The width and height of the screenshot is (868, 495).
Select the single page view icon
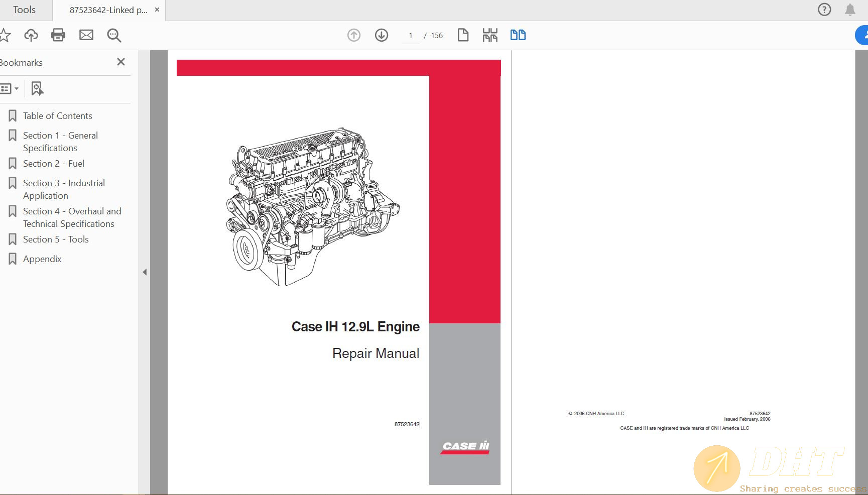coord(463,35)
